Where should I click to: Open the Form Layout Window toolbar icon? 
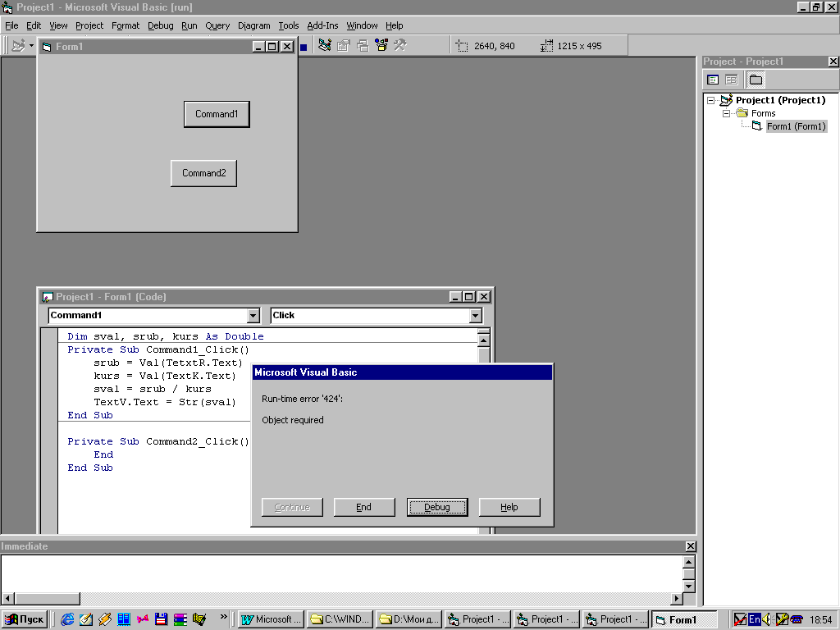click(x=363, y=46)
